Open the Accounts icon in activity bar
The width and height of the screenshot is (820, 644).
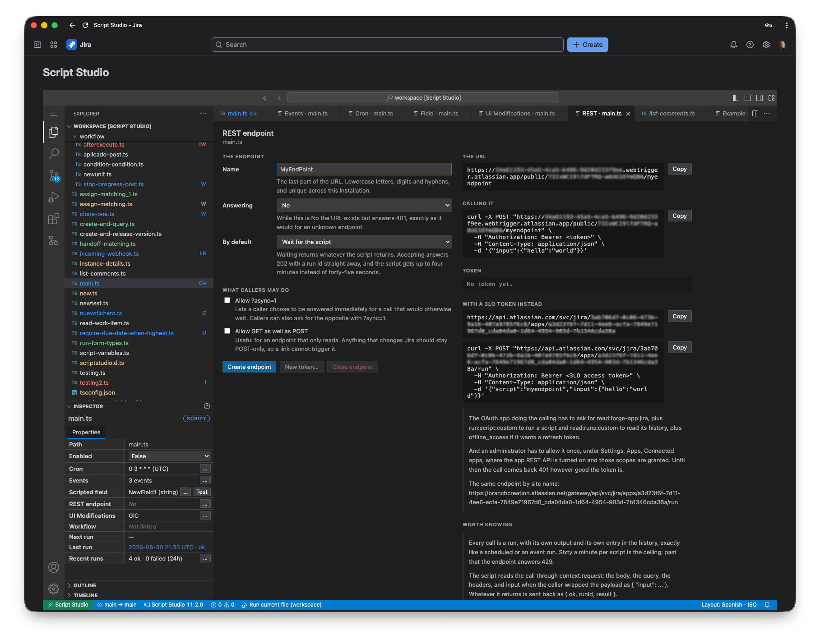54,567
